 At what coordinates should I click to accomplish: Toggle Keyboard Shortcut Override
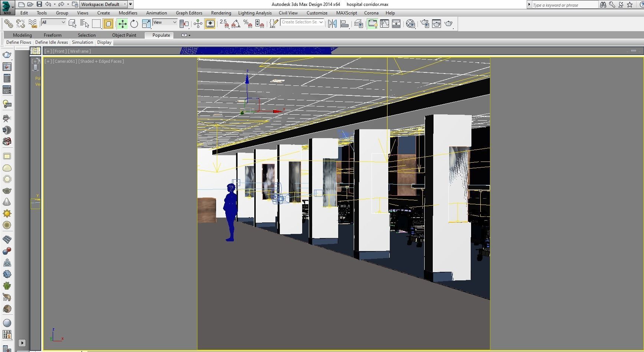pyautogui.click(x=210, y=24)
